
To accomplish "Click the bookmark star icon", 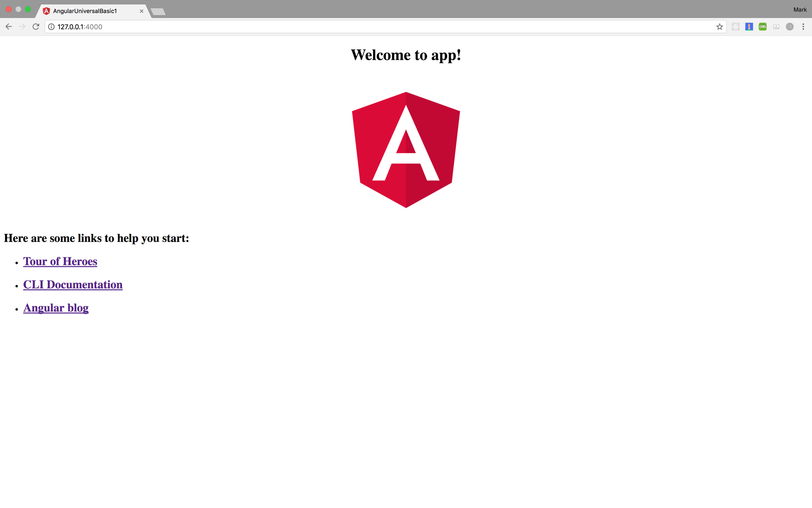I will pyautogui.click(x=720, y=26).
